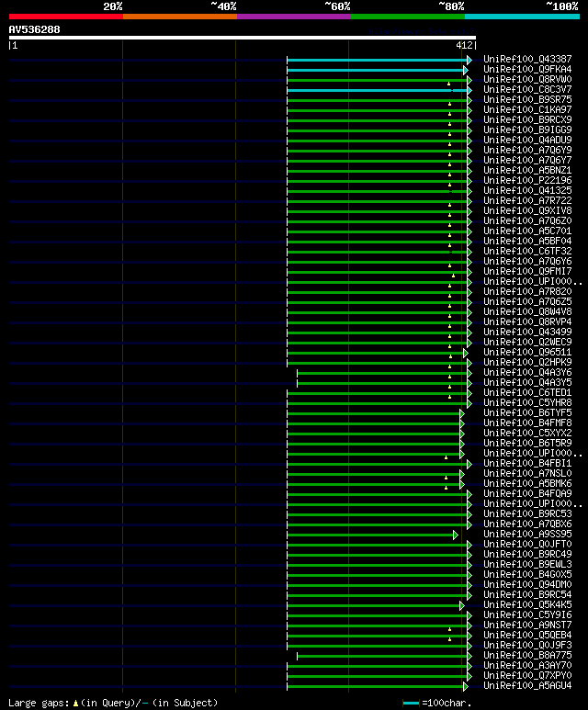Click the arrowhead ending the UniRef100_A5AGU4 bar
The height and width of the screenshot is (710, 588).
coord(465,686)
